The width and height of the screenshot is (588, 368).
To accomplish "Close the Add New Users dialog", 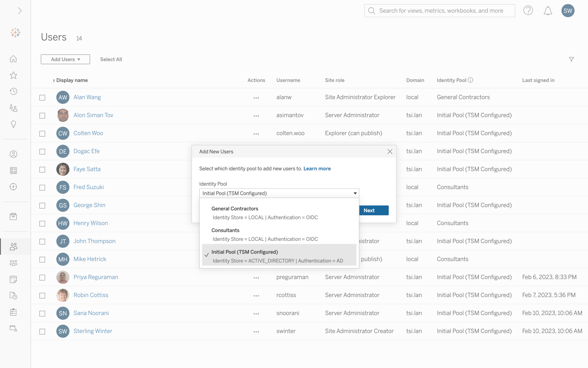I will [x=390, y=151].
